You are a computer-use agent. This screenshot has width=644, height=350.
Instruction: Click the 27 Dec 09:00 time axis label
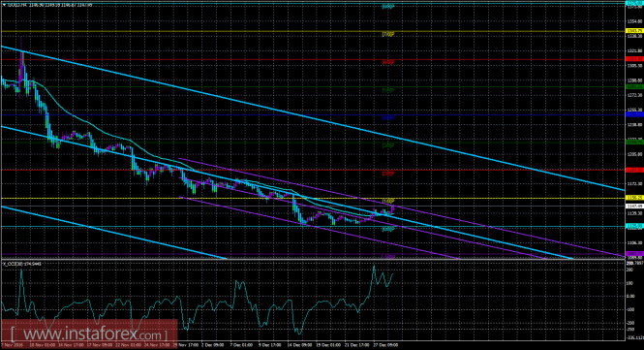pyautogui.click(x=386, y=345)
